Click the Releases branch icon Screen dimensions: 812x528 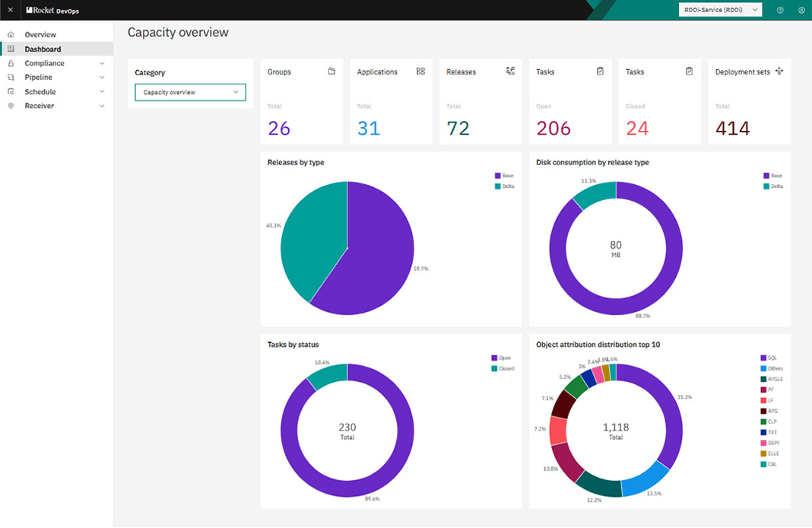510,69
